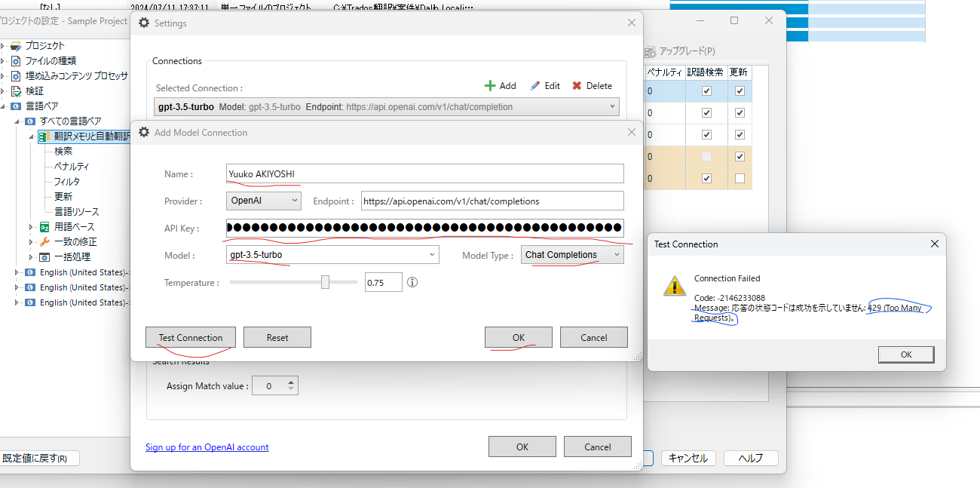Click the アップグレード(P) upgrade icon
The image size is (980, 488).
tap(649, 52)
